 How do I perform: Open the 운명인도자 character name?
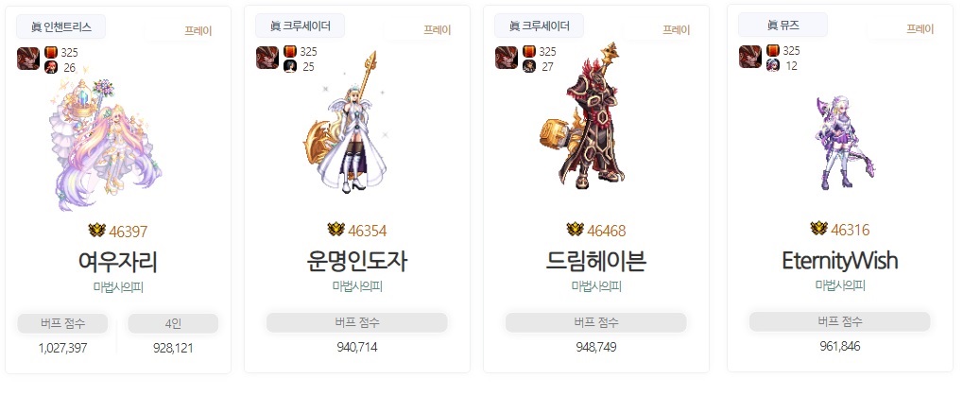tap(357, 261)
